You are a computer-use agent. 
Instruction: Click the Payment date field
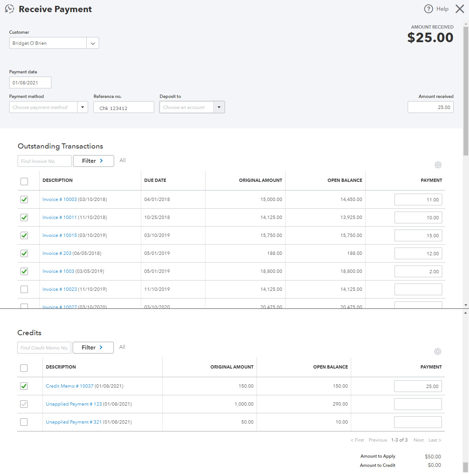coord(30,83)
